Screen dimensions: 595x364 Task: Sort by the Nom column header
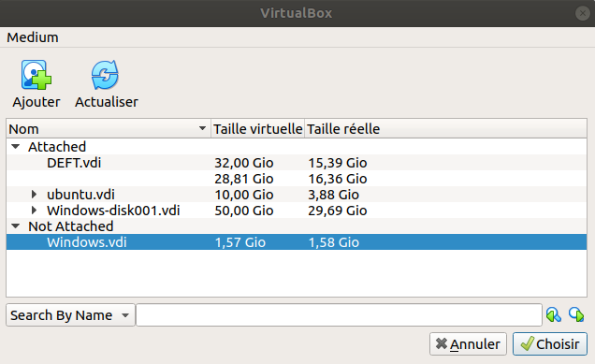point(109,129)
